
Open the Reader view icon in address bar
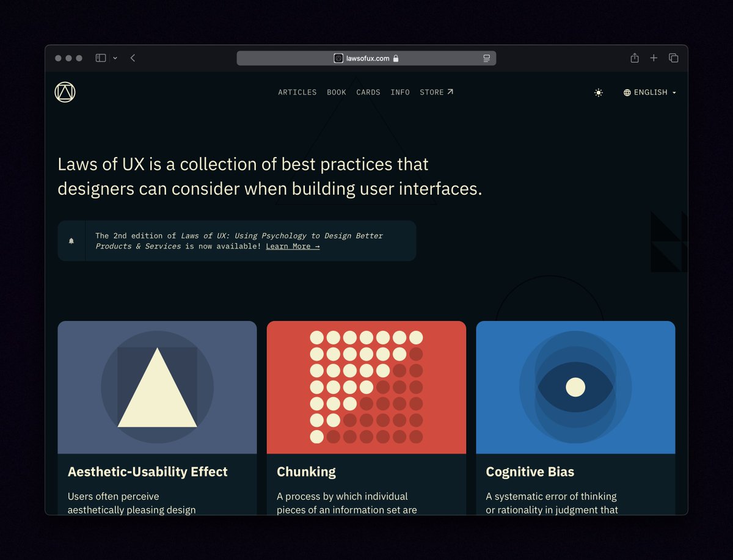tap(487, 58)
